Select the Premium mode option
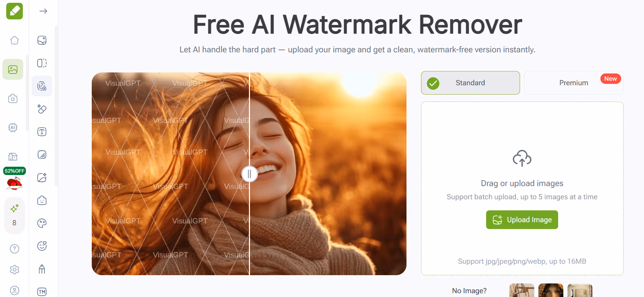 click(574, 83)
